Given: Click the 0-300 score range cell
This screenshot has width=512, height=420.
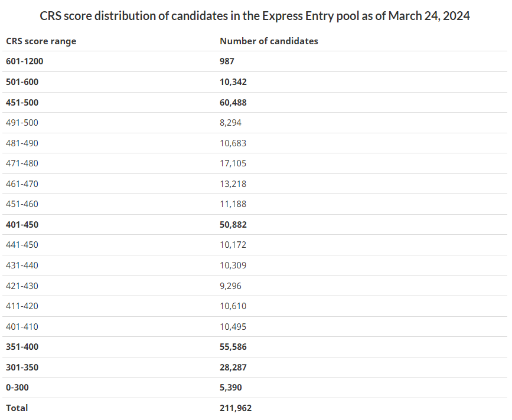Looking at the screenshot, I should [17, 388].
